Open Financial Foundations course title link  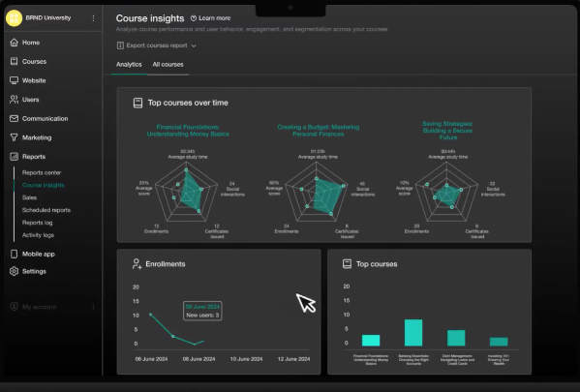pyautogui.click(x=188, y=131)
